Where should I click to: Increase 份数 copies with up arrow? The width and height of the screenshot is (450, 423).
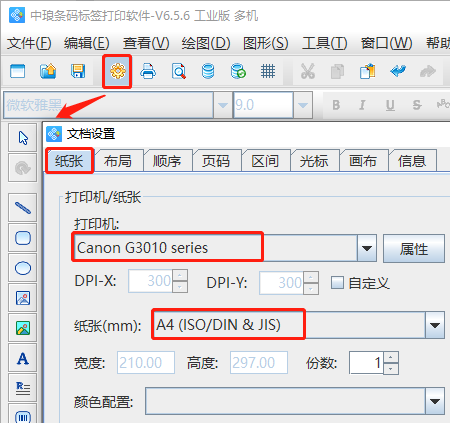(391, 357)
